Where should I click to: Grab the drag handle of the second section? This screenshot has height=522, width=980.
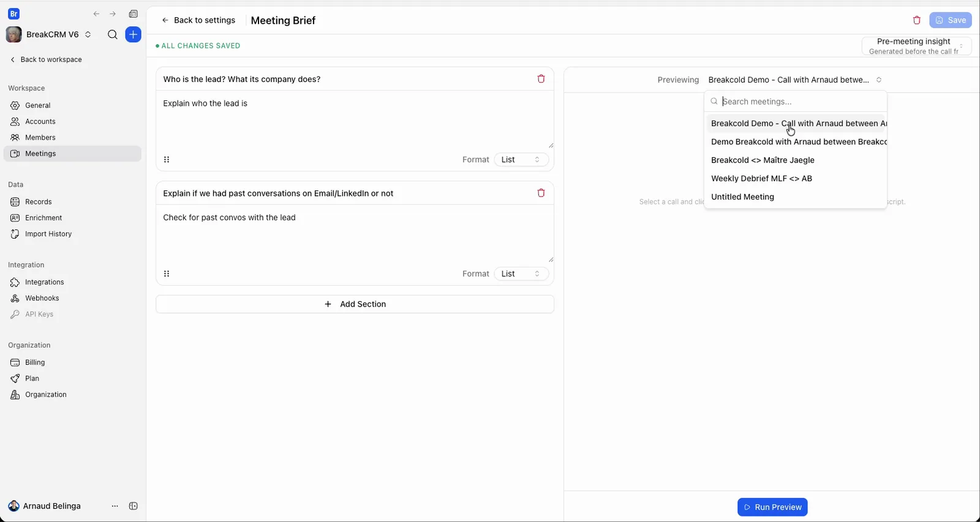click(x=167, y=274)
